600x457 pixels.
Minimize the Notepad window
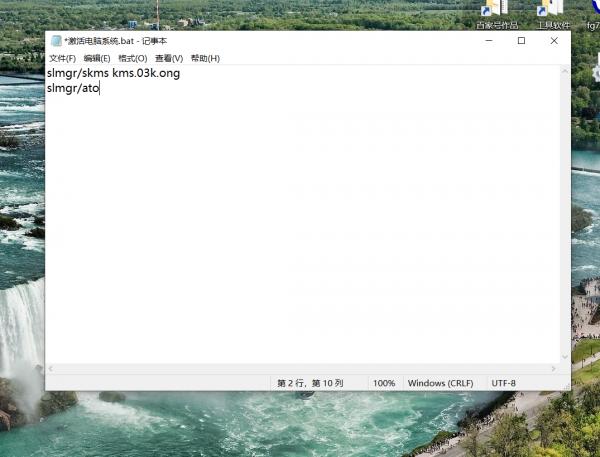pyautogui.click(x=489, y=41)
